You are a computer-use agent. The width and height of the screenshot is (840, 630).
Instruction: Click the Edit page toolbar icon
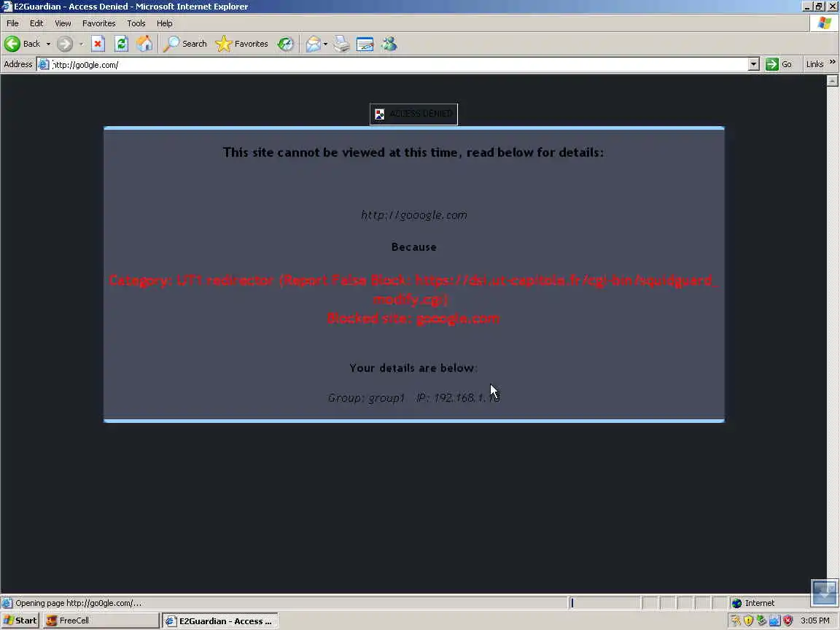(x=365, y=44)
